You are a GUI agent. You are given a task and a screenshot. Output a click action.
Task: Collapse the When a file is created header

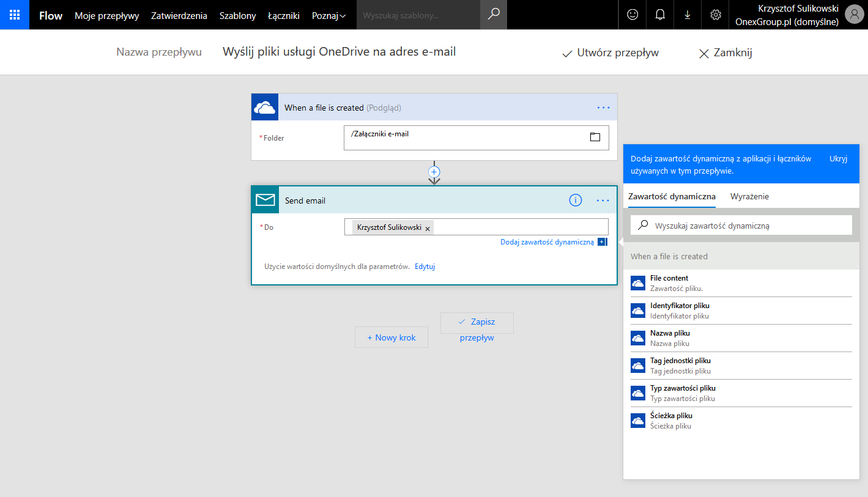(434, 108)
